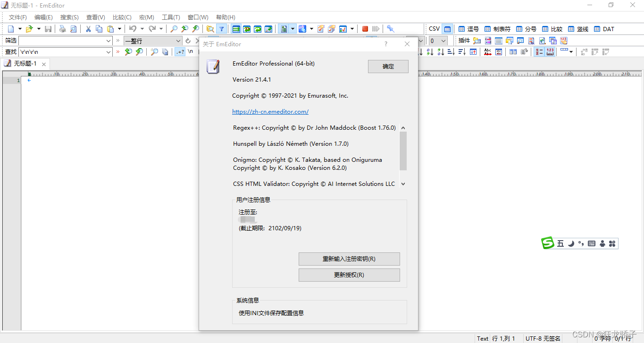Click the refresh filter icon
644x343 pixels.
point(188,41)
